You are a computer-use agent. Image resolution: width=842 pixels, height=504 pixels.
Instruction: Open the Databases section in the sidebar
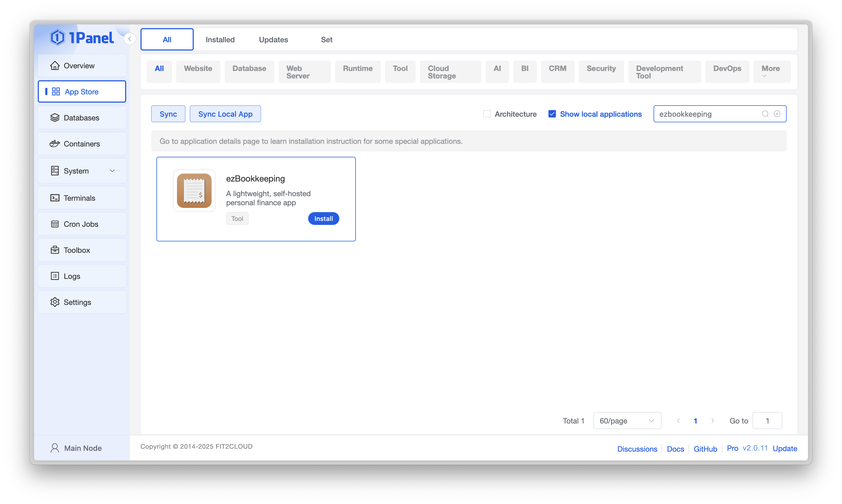pyautogui.click(x=82, y=117)
